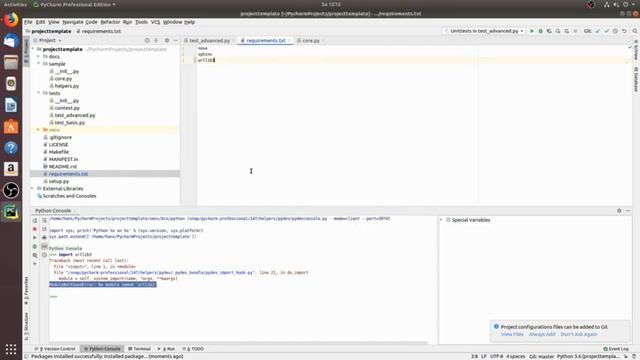Screen dimensions: 640x360
Task: Revert changes with Git rollback icon
Action: click(624, 31)
